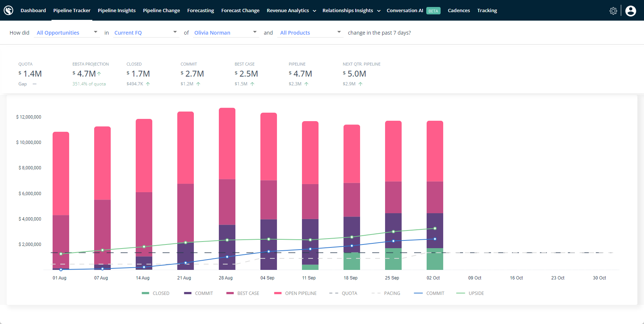Click the 28 Aug bar's open pipeline segment
Screen dimensions: 644x324
227,144
